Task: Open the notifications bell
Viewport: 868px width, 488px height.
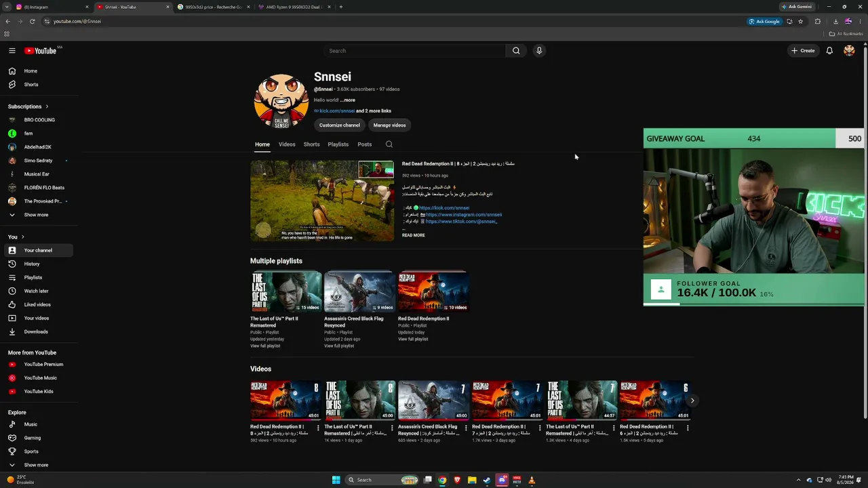Action: pos(829,51)
